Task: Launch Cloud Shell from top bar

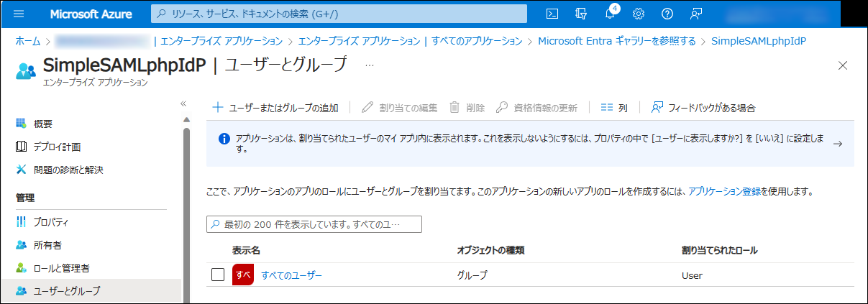Action: tap(552, 14)
